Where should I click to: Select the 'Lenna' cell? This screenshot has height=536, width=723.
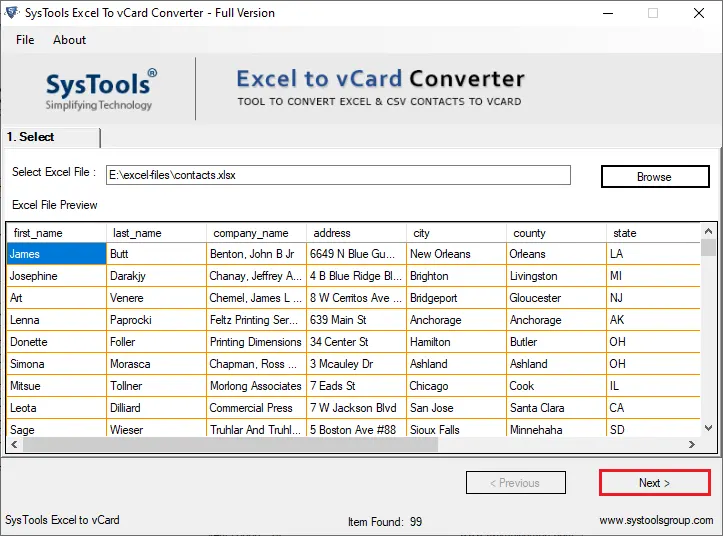[57, 320]
